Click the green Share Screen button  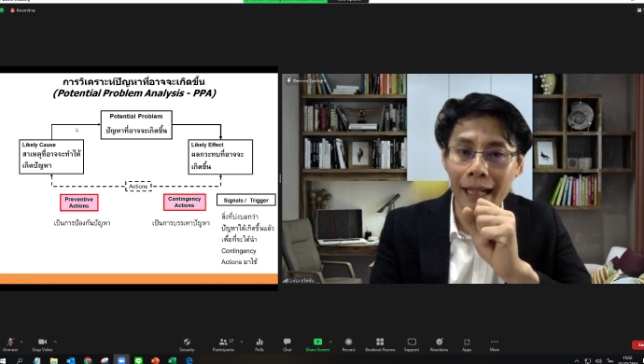pos(317,344)
